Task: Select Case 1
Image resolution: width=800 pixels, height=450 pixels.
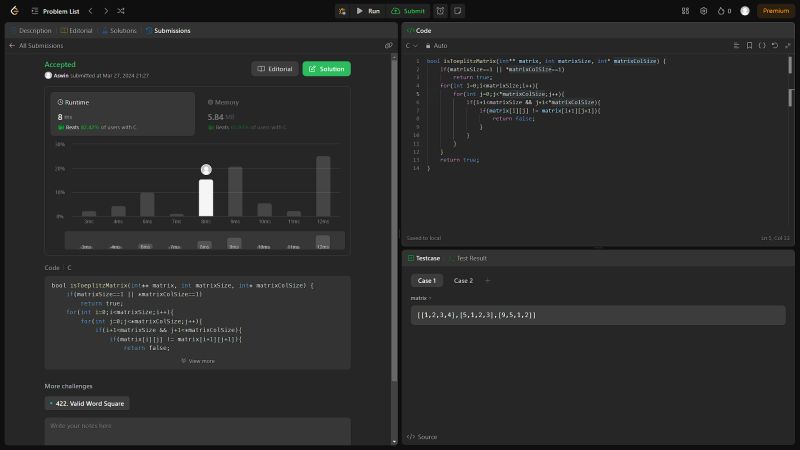Action: [x=427, y=281]
